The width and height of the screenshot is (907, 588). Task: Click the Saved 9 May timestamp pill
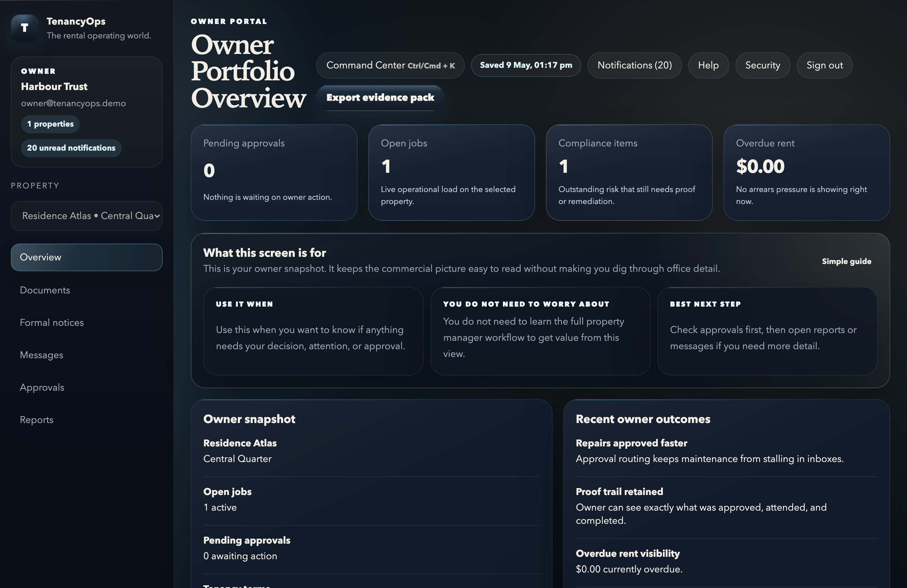tap(526, 65)
